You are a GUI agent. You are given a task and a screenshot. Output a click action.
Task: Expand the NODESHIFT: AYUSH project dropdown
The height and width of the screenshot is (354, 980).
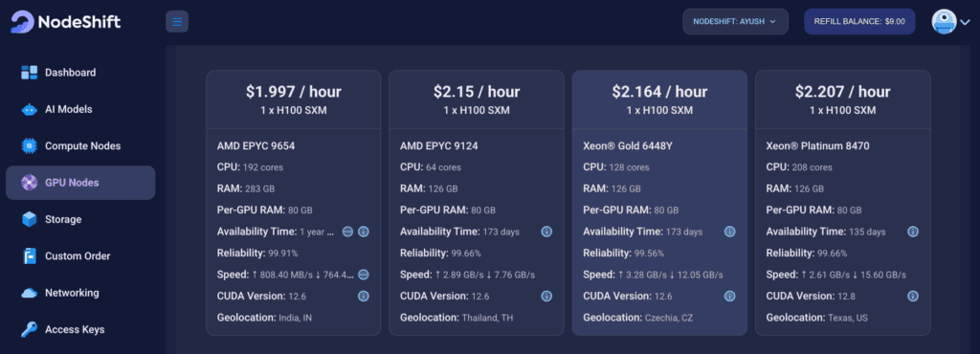point(735,21)
